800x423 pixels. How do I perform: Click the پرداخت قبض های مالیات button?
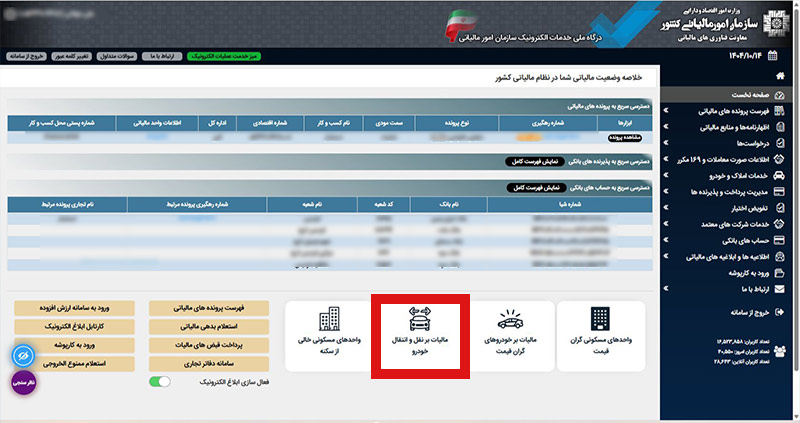[209, 345]
